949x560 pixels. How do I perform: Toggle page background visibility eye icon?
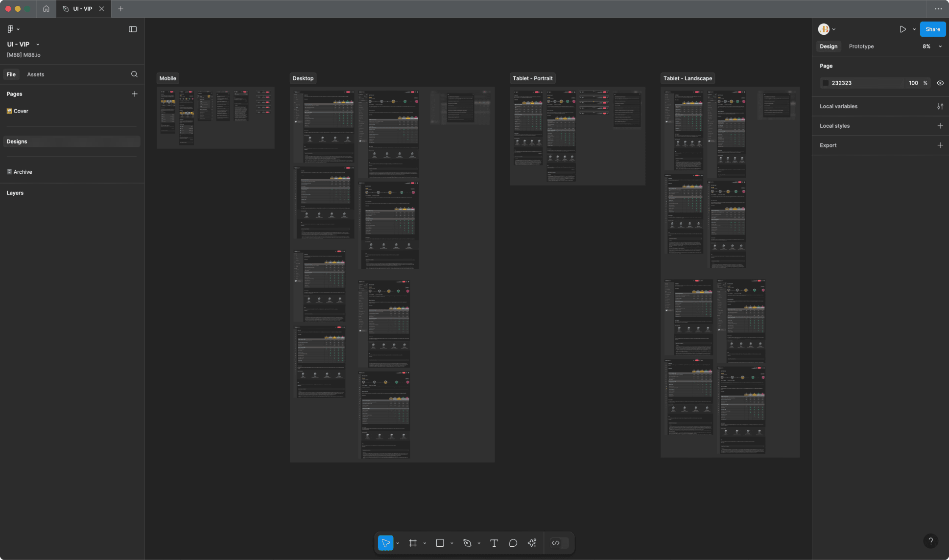click(x=940, y=83)
